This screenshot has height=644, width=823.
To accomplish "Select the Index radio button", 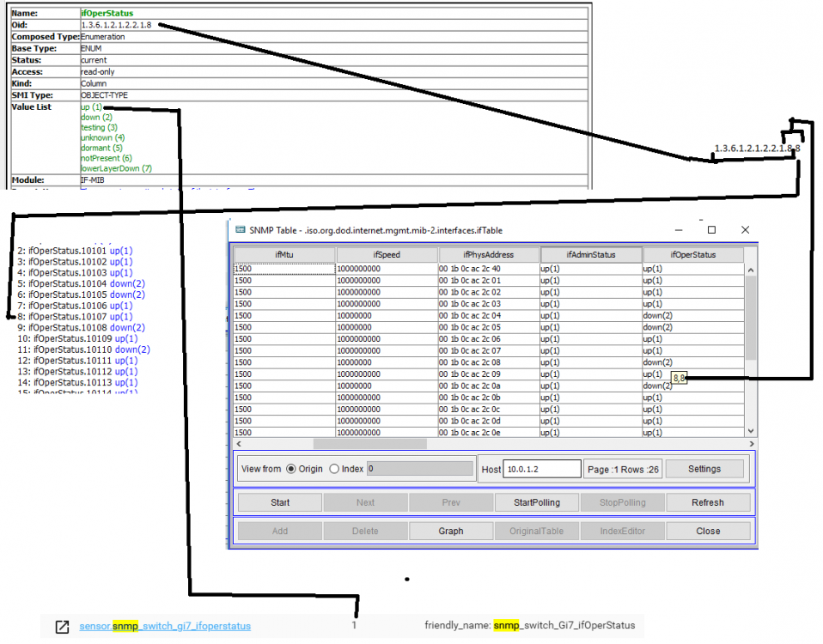I will pyautogui.click(x=334, y=468).
